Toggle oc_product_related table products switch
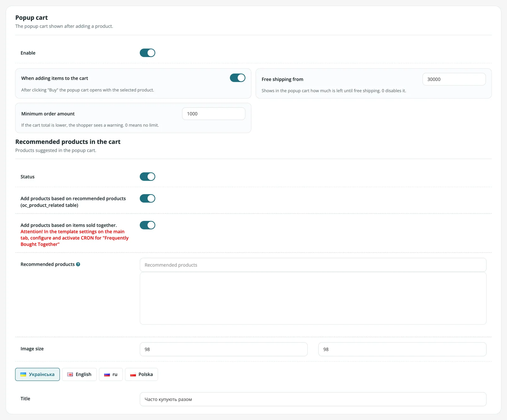This screenshot has height=420, width=507. [x=147, y=198]
